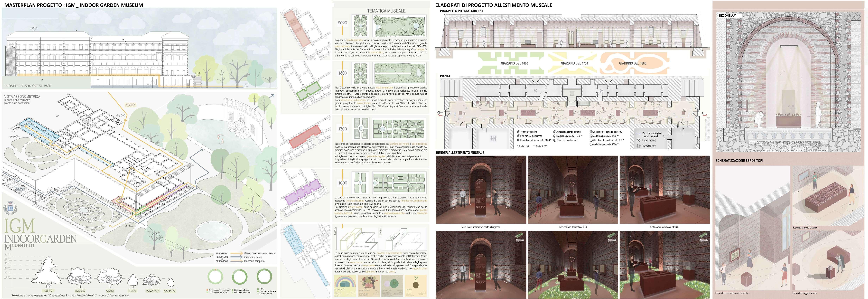Screen dimensions: 868x299
Task: Click the Tematica Museale heading
Action: click(x=386, y=11)
